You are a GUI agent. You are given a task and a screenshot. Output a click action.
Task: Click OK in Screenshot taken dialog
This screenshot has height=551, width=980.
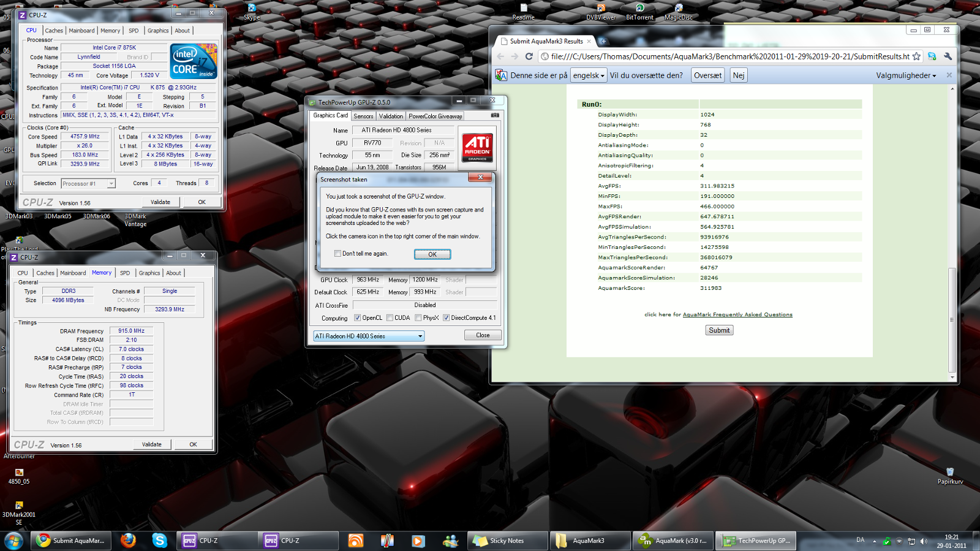[x=432, y=254]
